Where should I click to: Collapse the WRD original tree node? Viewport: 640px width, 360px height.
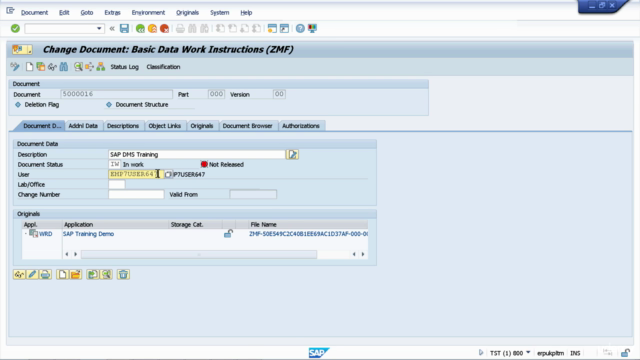click(x=26, y=234)
